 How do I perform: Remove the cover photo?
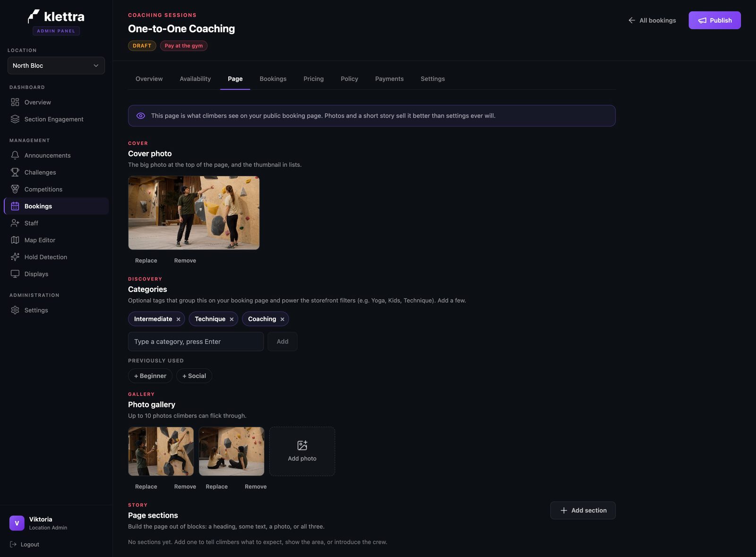point(185,261)
